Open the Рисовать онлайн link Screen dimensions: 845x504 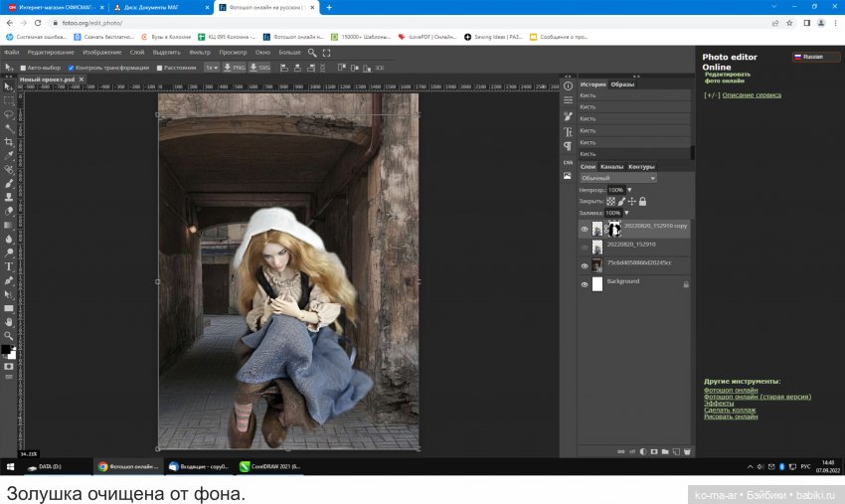[731, 417]
